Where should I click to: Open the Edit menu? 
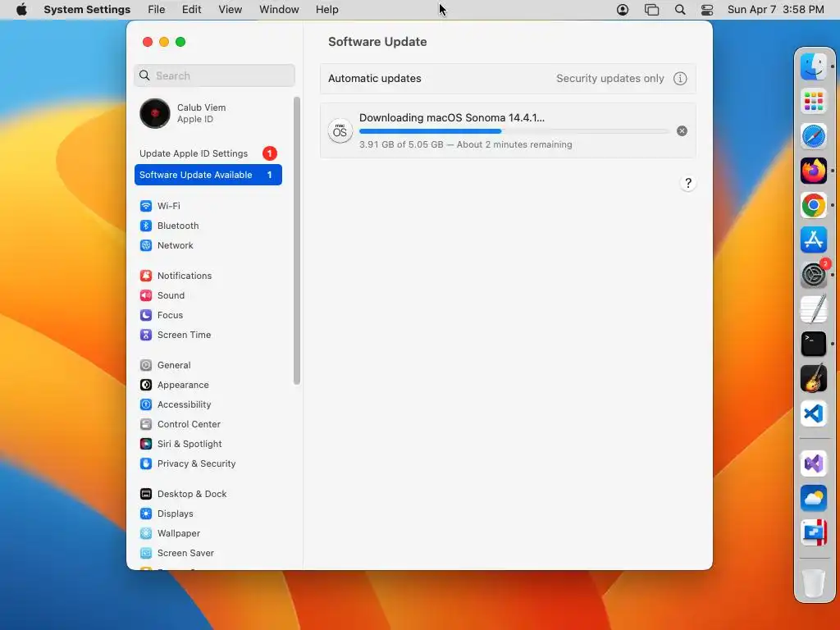191,10
